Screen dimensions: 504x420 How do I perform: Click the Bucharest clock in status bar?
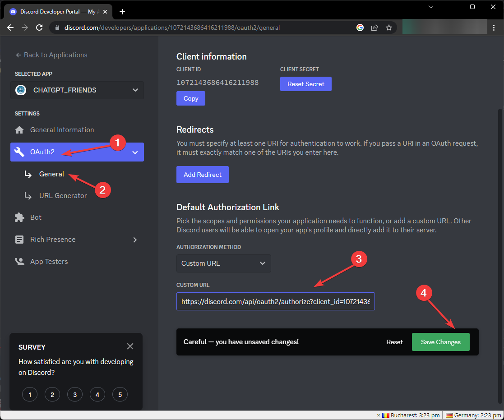tap(411, 415)
